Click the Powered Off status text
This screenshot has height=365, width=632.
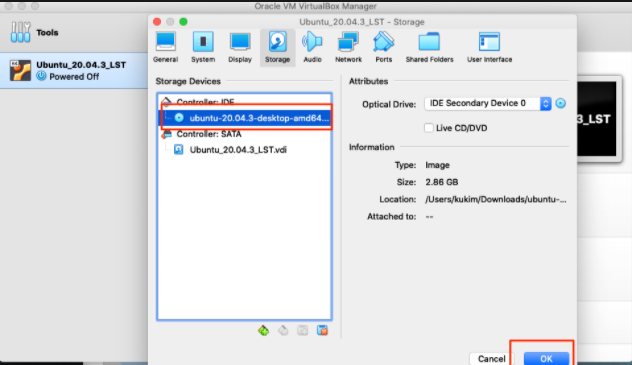point(74,77)
